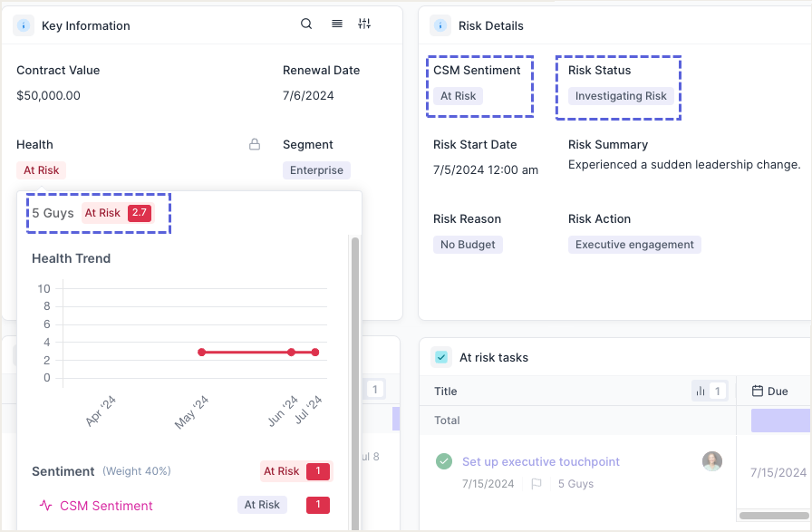The image size is (812, 532).
Task: Open Set up executive touchpoint task
Action: [541, 461]
